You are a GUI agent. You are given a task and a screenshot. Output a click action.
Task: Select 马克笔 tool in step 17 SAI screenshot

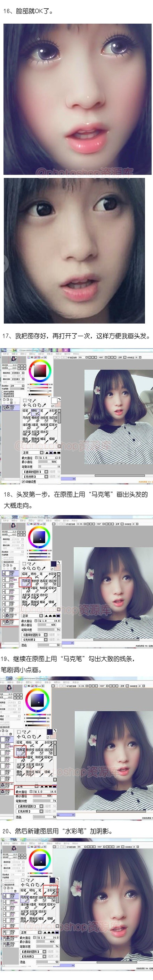27,419
